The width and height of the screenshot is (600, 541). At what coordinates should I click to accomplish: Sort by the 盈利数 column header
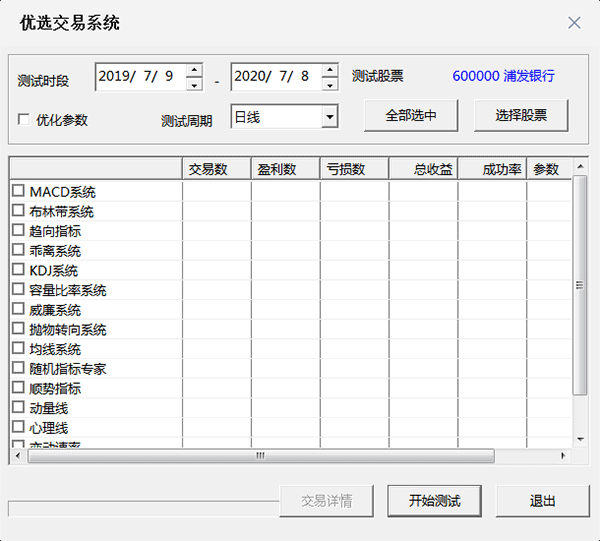285,169
